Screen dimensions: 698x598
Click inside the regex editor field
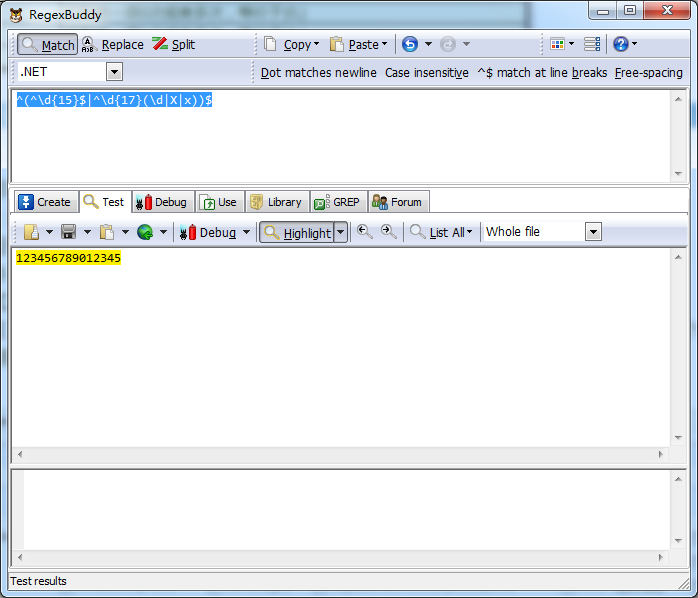(x=341, y=136)
